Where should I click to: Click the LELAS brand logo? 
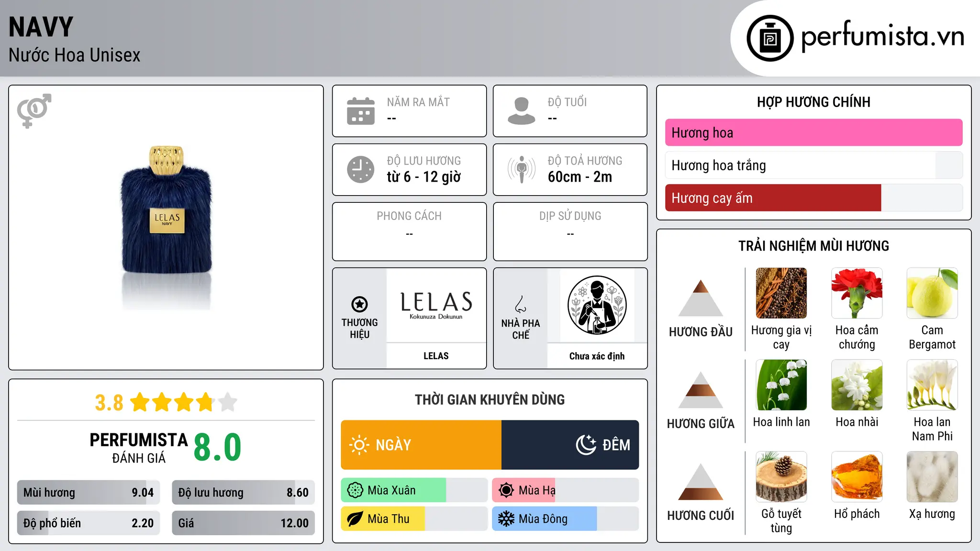(x=436, y=305)
